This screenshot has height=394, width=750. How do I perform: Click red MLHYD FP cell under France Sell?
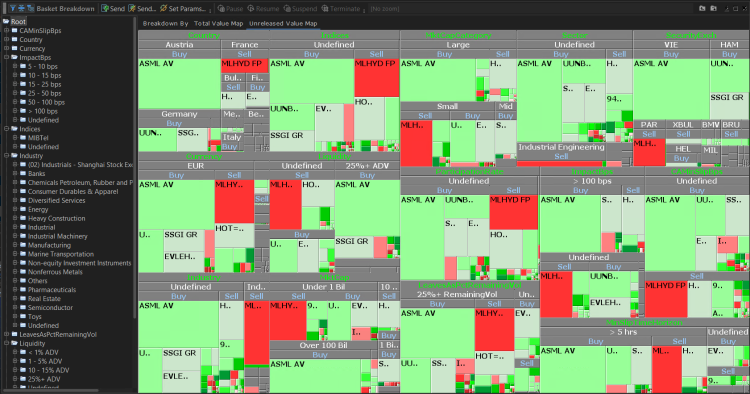coord(245,66)
